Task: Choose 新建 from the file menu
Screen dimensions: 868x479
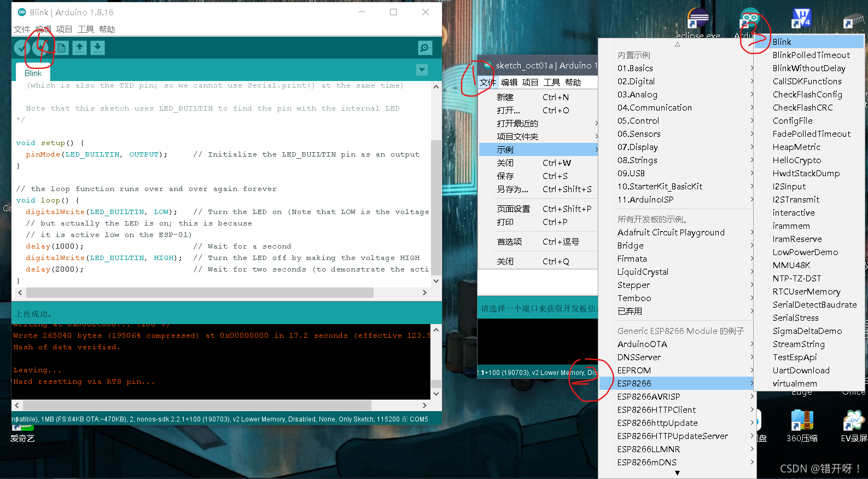Action: pyautogui.click(x=538, y=97)
